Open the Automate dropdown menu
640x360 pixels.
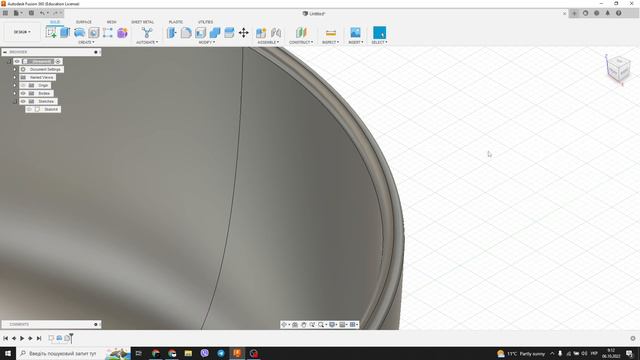click(x=147, y=42)
